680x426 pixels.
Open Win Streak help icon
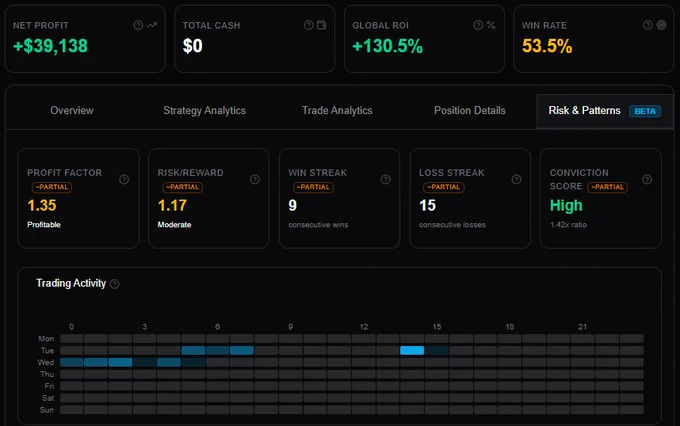point(386,179)
